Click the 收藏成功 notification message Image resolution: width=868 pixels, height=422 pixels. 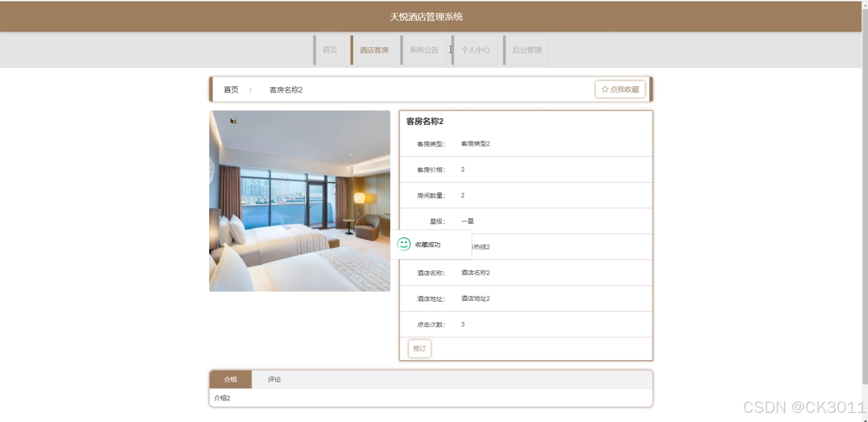428,245
